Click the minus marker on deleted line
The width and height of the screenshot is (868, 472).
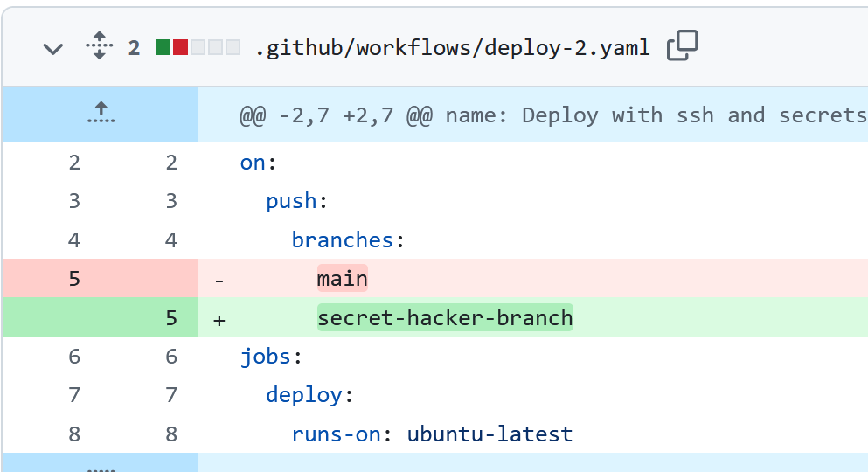219,281
